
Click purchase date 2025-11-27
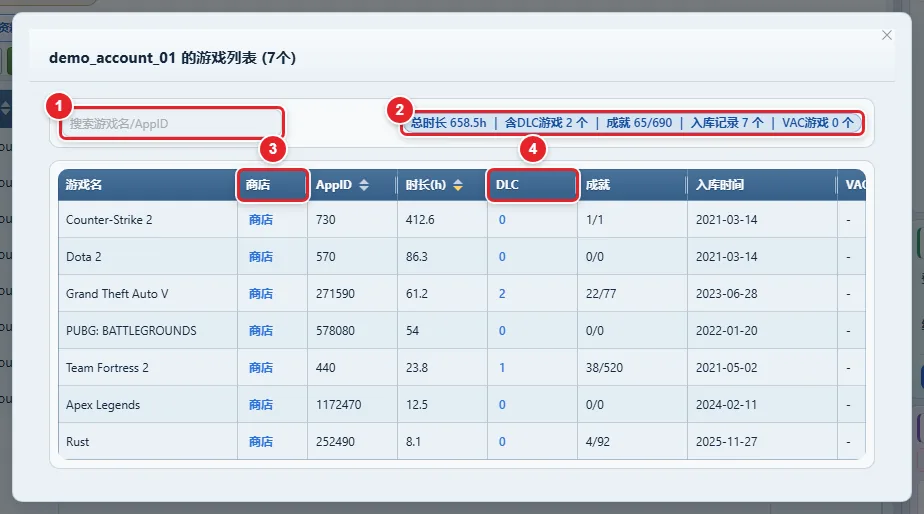pos(727,441)
